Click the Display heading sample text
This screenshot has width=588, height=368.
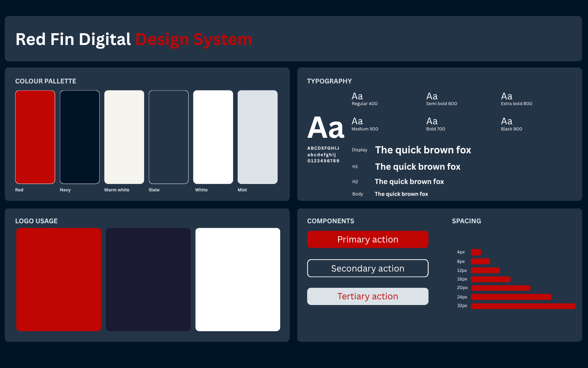click(x=423, y=150)
